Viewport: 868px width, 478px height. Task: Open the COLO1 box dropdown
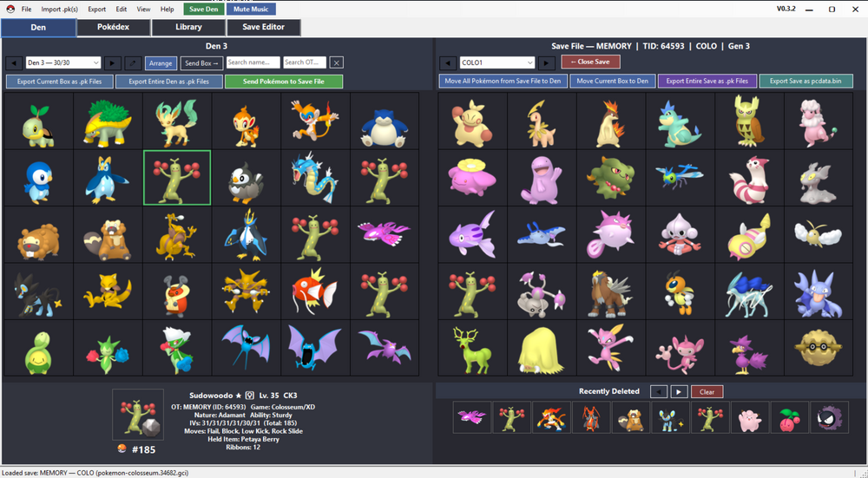pyautogui.click(x=497, y=63)
